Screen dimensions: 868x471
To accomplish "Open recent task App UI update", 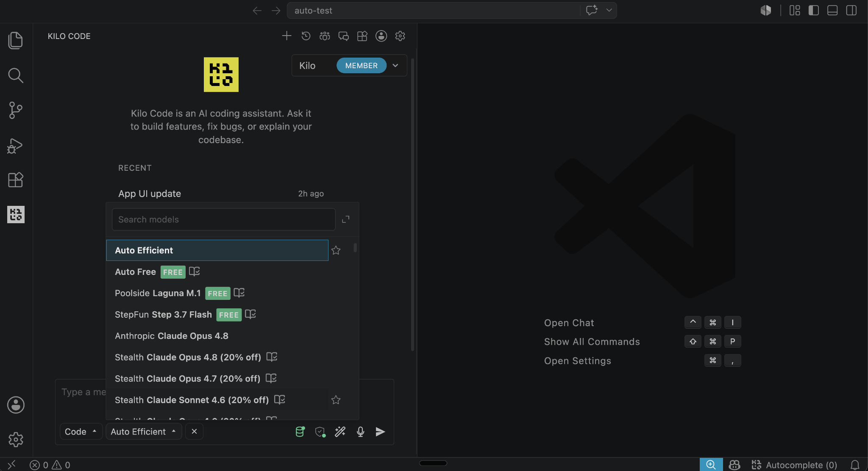I will [x=221, y=194].
